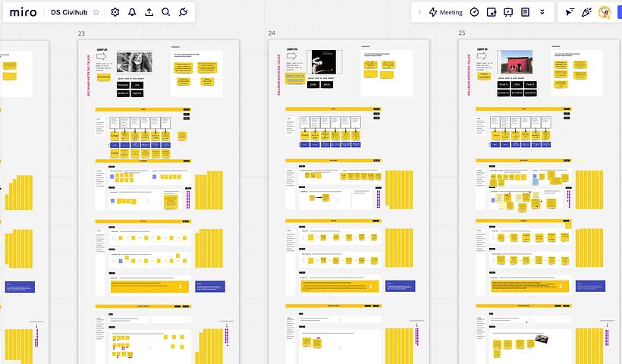Click the user avatar
622x364 pixels.
point(604,13)
